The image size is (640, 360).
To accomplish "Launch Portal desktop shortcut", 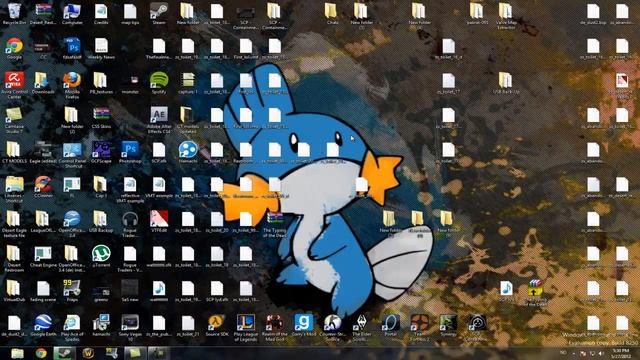I will 391,326.
